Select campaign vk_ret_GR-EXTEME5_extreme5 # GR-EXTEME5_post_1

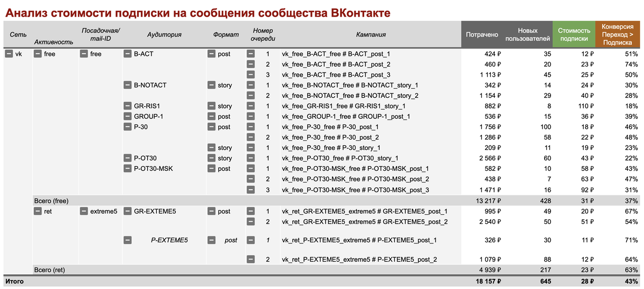tap(364, 212)
